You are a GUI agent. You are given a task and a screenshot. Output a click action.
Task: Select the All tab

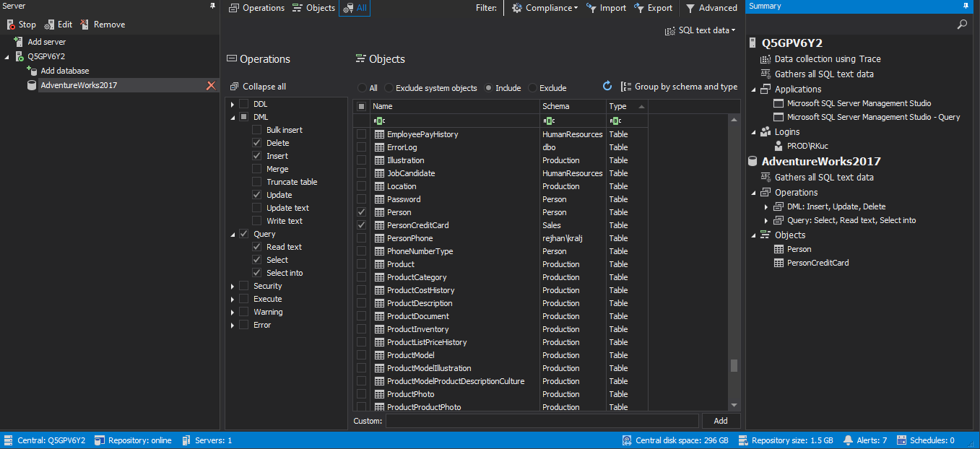[355, 8]
